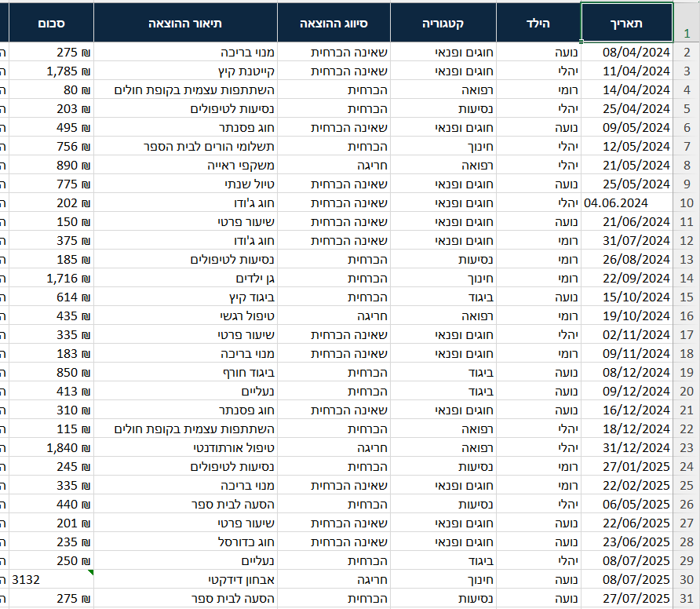Select amount cell ₪ 1,716

tap(51, 278)
